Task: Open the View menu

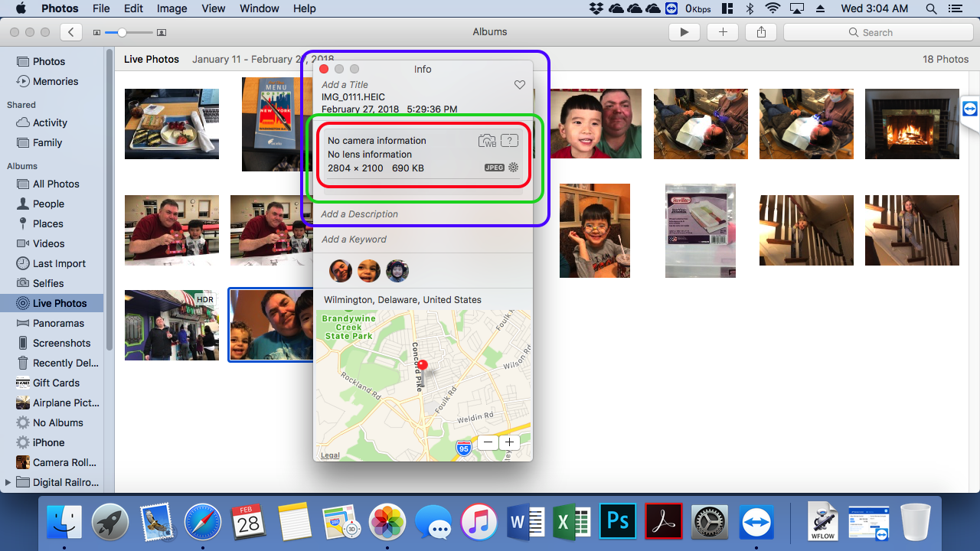Action: [x=214, y=8]
